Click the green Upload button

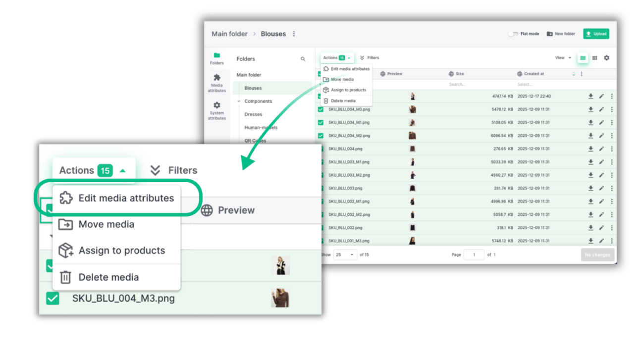(x=596, y=34)
